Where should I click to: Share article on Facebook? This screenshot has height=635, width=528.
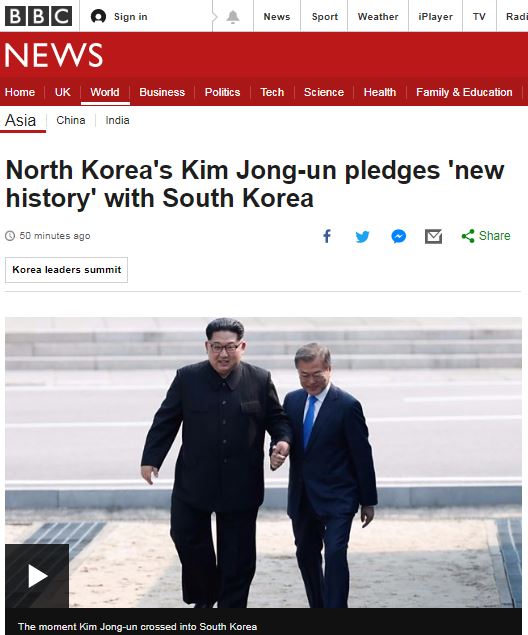[x=327, y=236]
